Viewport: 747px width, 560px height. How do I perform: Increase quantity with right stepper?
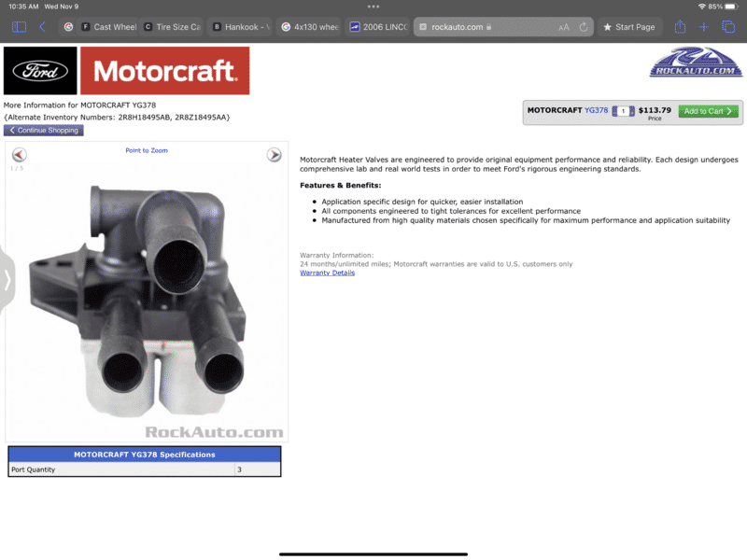632,111
